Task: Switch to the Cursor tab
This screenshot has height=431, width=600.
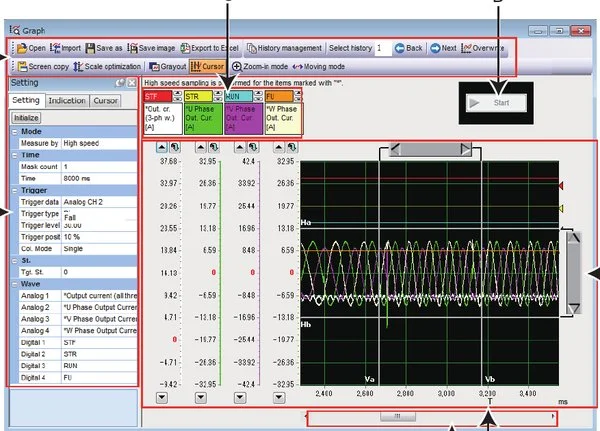Action: tap(105, 101)
